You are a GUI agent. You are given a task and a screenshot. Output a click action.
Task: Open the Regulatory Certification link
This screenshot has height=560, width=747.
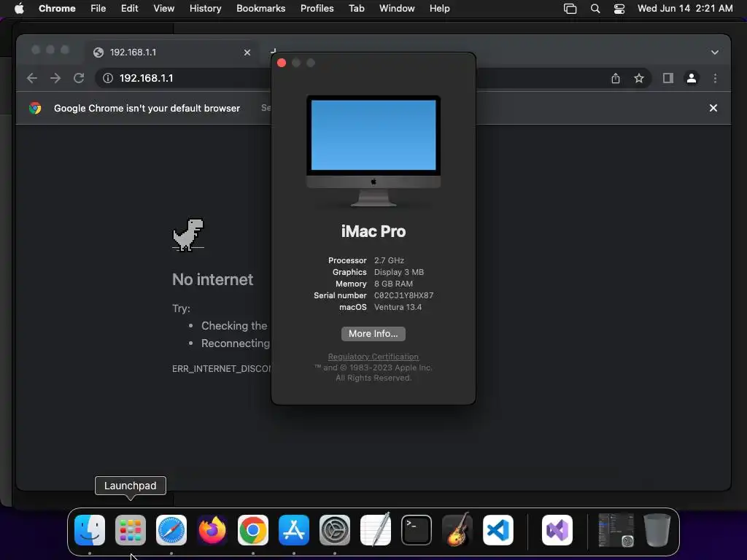pyautogui.click(x=373, y=357)
